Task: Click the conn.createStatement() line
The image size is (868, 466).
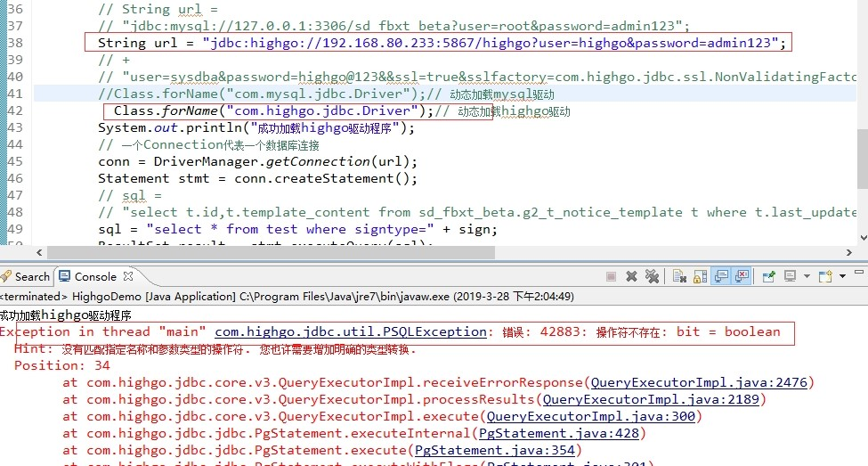Action: (257, 178)
